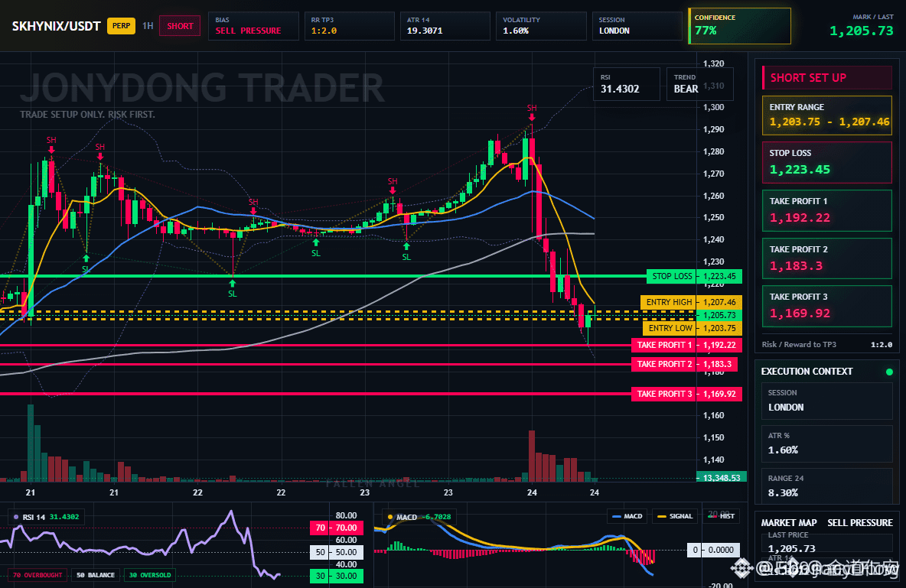
Task: Click the TAKE PROFIT 3 chart label
Action: (x=663, y=394)
